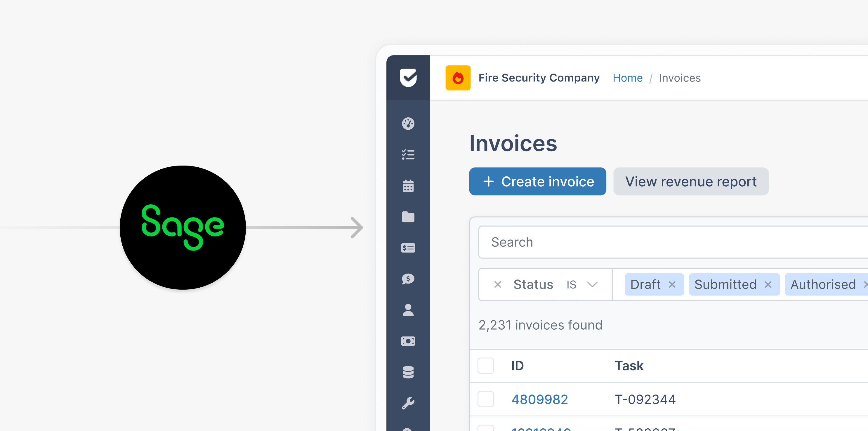Open the calendar sidebar icon

coord(408,186)
